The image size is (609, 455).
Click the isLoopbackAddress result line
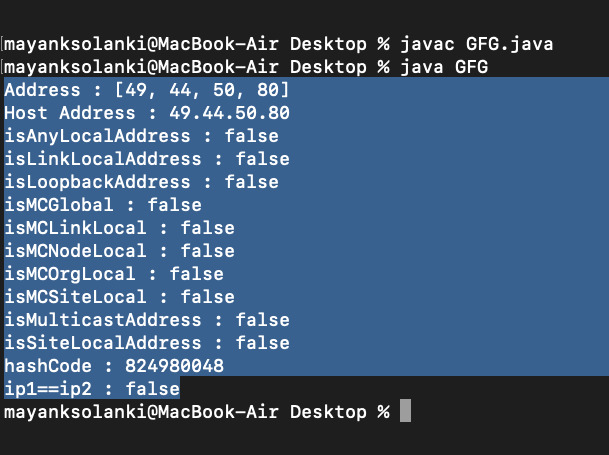pos(141,182)
